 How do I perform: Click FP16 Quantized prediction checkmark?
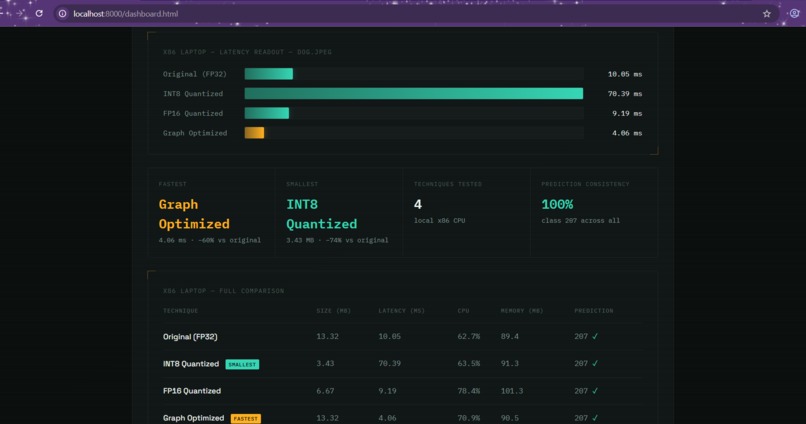(x=595, y=391)
